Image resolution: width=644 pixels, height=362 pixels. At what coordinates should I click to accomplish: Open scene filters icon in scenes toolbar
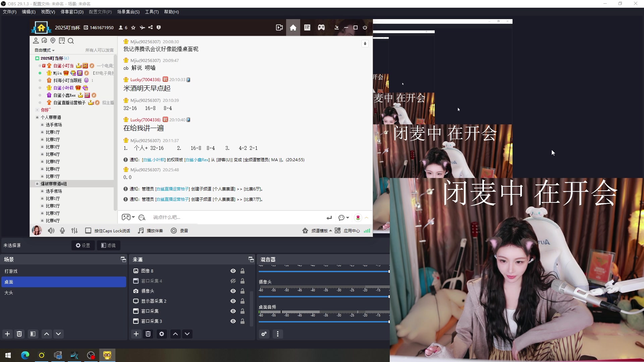pyautogui.click(x=33, y=334)
